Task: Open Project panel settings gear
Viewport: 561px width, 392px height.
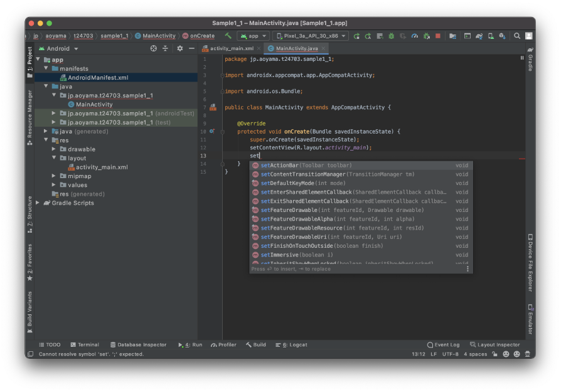Action: pos(180,48)
